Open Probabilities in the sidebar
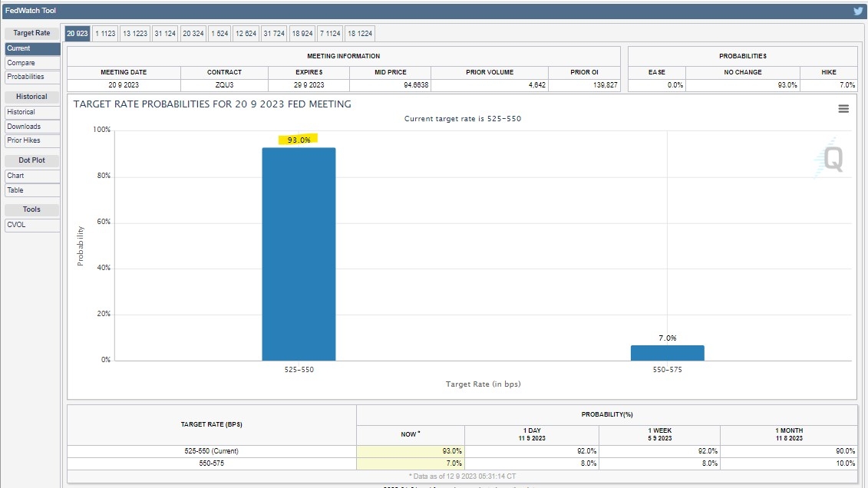868x488 pixels. pyautogui.click(x=31, y=77)
